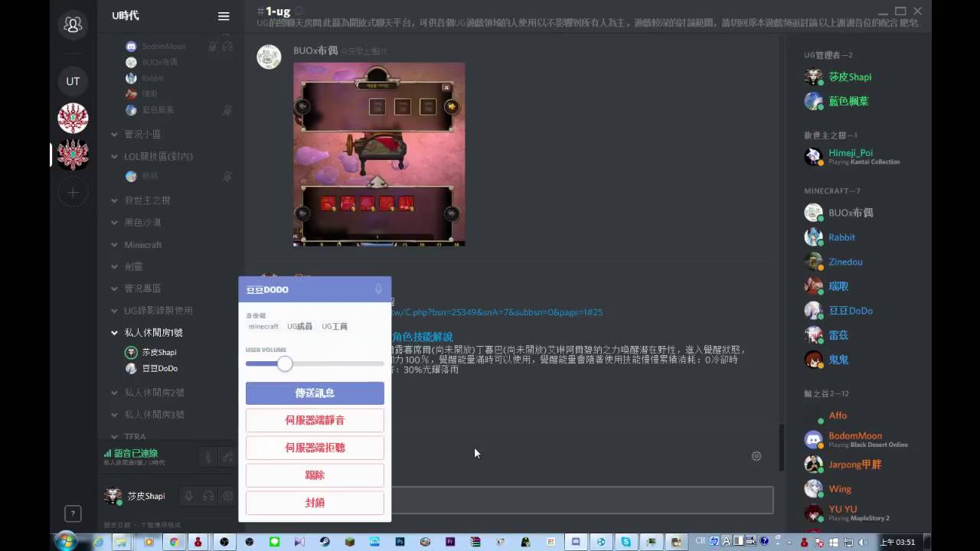
Task: Select 豆豆DoDo in 私人休閒房1號 channel
Action: point(159,369)
